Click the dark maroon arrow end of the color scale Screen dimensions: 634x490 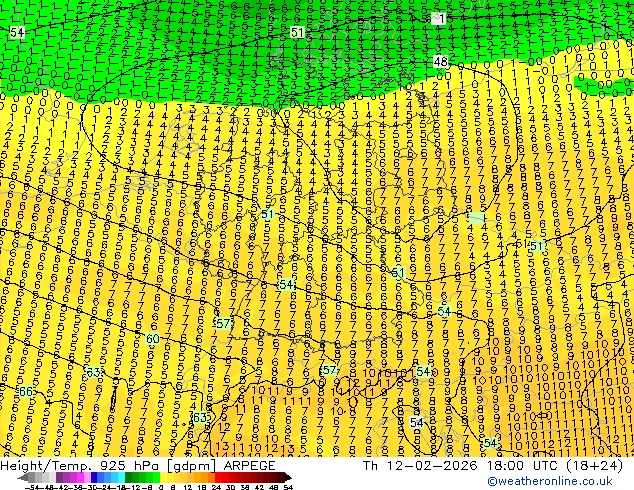[287, 478]
